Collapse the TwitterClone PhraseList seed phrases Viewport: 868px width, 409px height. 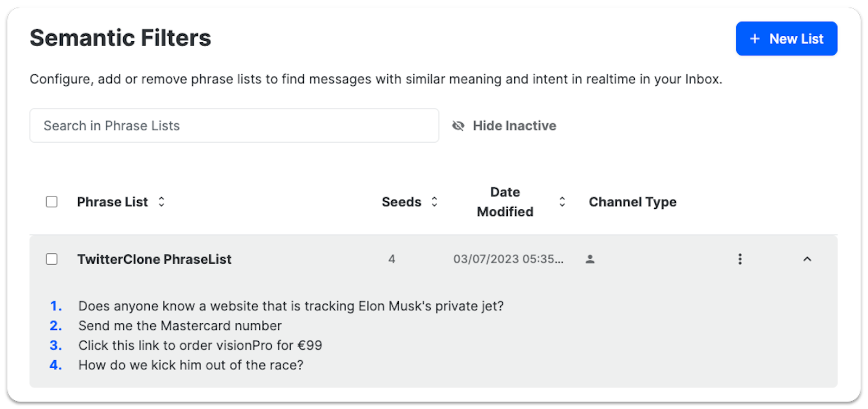(x=807, y=259)
